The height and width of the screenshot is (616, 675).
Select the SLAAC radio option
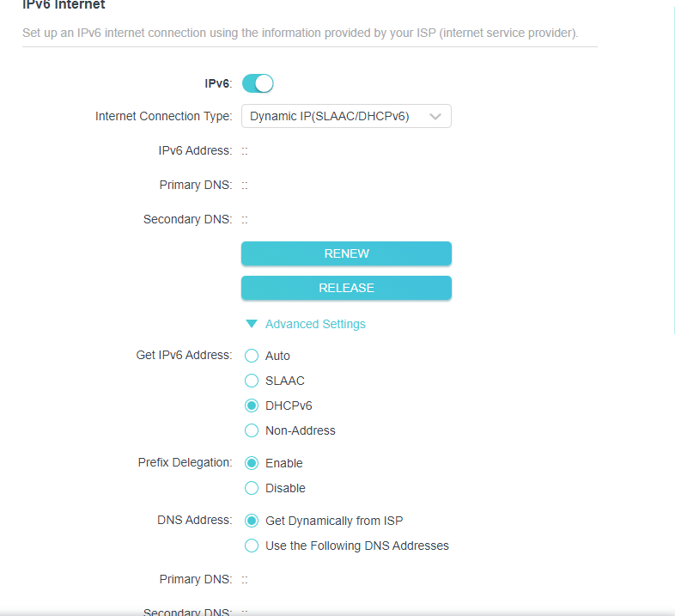tap(252, 381)
